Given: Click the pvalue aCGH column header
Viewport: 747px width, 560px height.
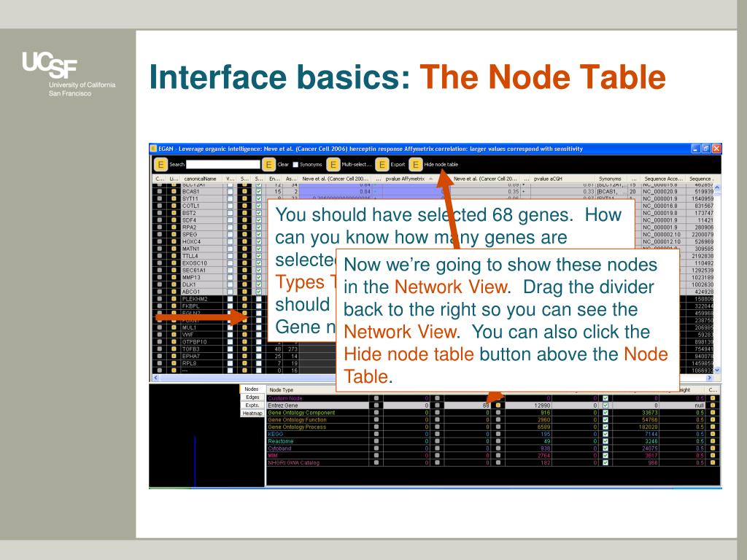Looking at the screenshot, I should point(561,179).
